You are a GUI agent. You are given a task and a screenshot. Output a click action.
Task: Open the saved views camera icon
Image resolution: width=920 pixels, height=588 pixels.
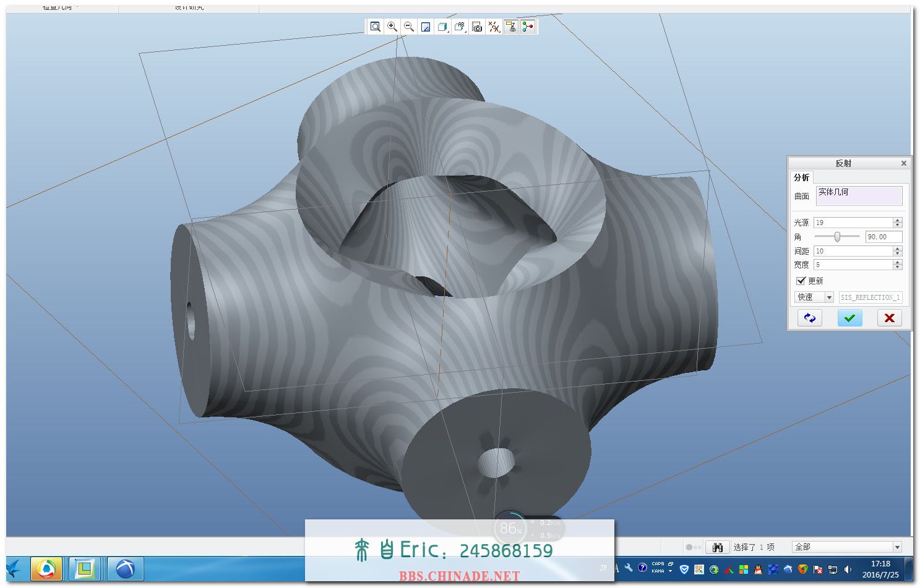tap(476, 27)
